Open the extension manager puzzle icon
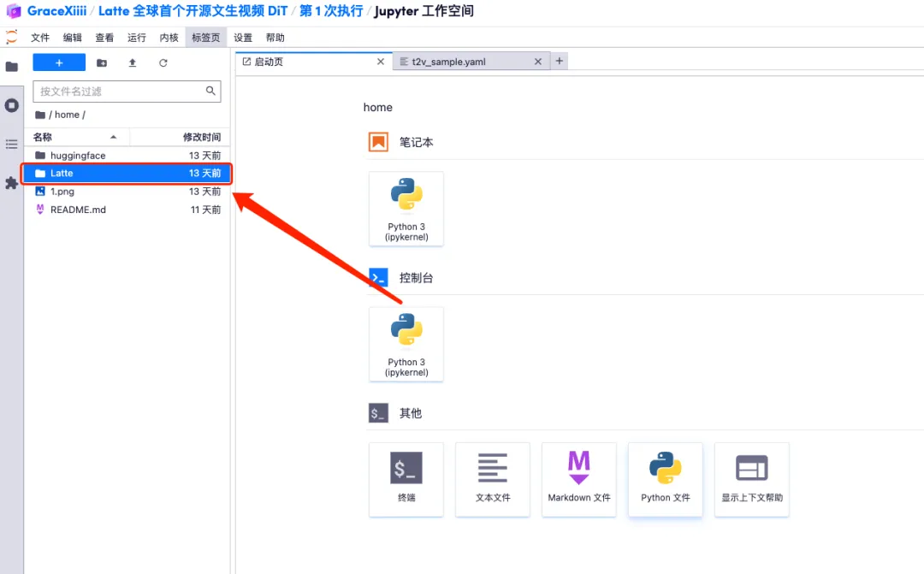924x574 pixels. [12, 183]
